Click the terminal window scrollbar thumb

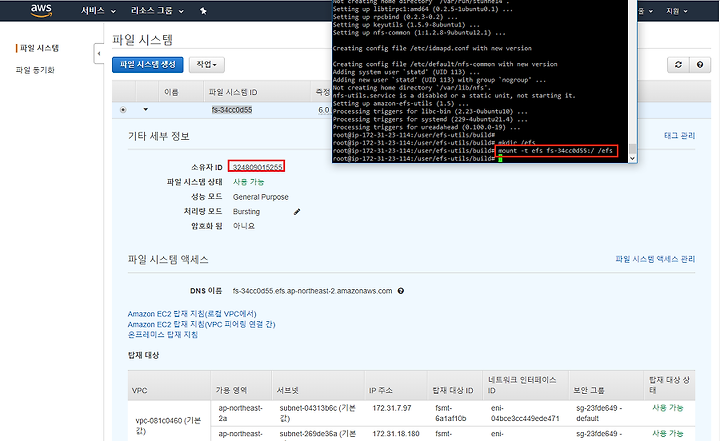[x=632, y=148]
